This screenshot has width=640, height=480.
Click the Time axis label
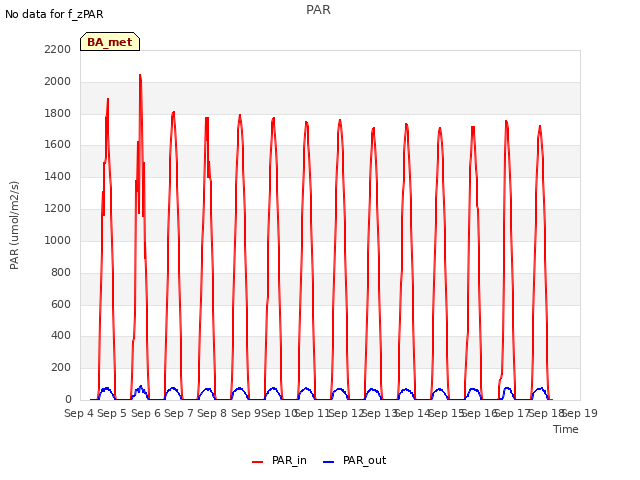pyautogui.click(x=566, y=429)
